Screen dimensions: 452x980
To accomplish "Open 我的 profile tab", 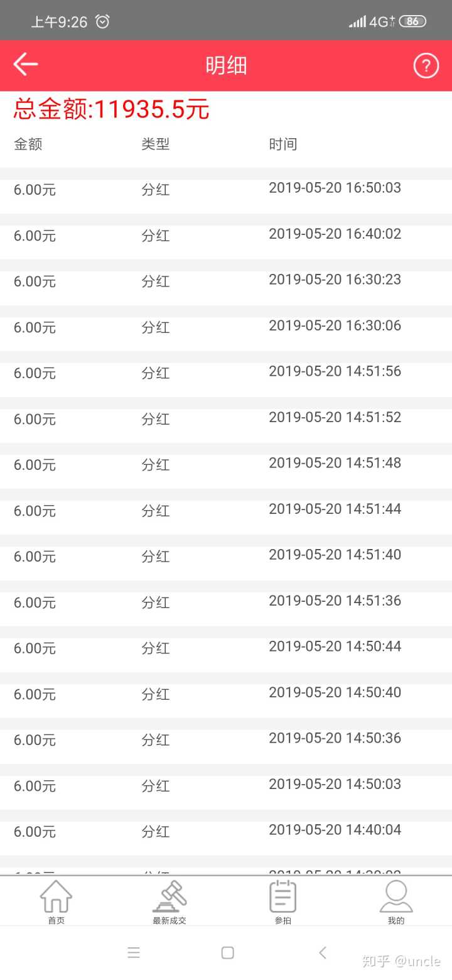I will 396,902.
